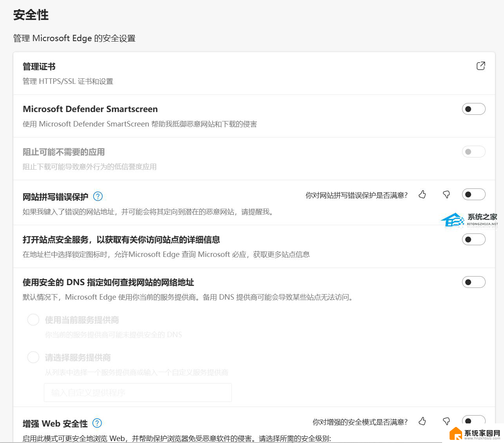Screen dimensions: 504x443
Task: Click 从列表中选择一个服务提供商 description
Action: pos(137,372)
